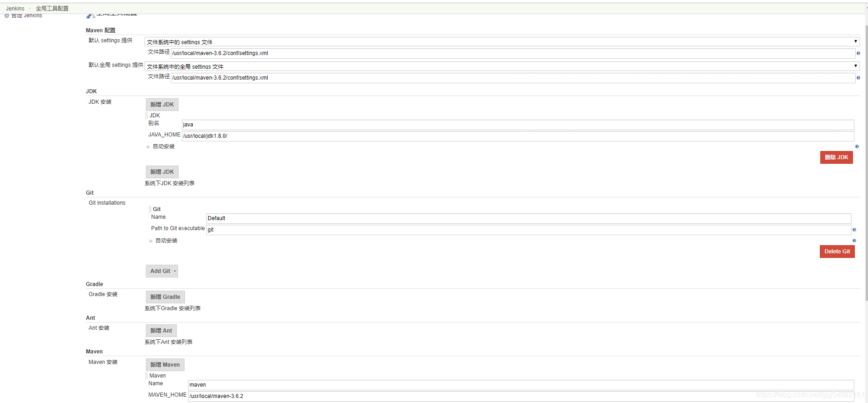Screen dimensions: 868x403
Task: Click 系统下Gradle 安装列表 text
Action: click(173, 308)
